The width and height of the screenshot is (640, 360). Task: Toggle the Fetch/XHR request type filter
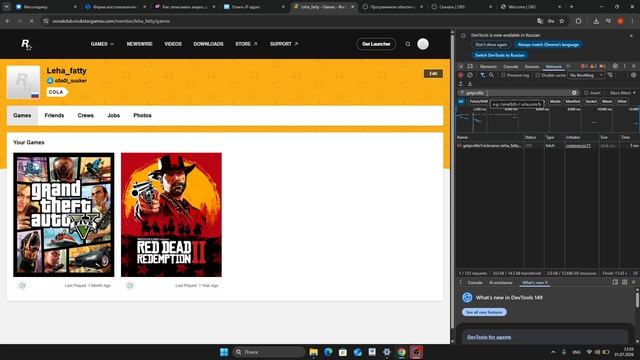pos(478,101)
